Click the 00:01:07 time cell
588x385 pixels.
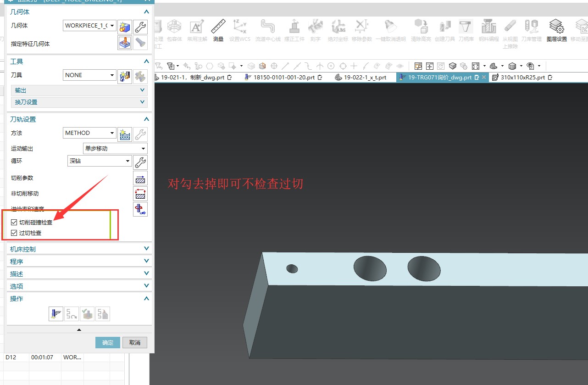point(44,357)
